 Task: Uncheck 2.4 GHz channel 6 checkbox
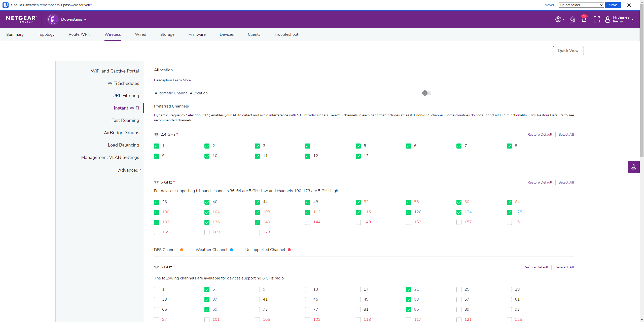408,146
